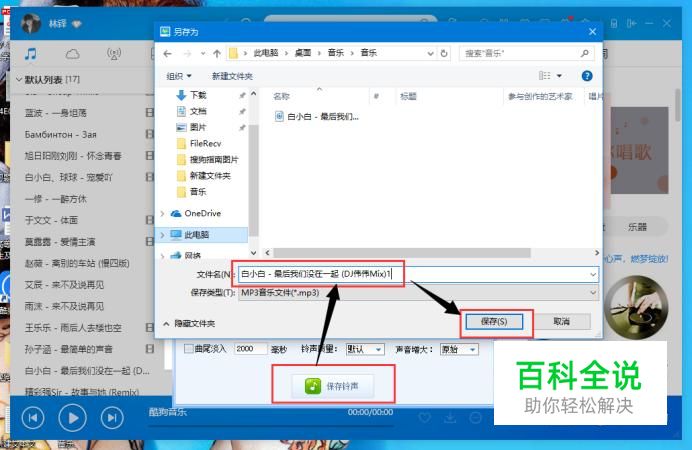The height and width of the screenshot is (450, 692).
Task: Sort by 参与创作的艺术家 column header
Action: (x=540, y=96)
